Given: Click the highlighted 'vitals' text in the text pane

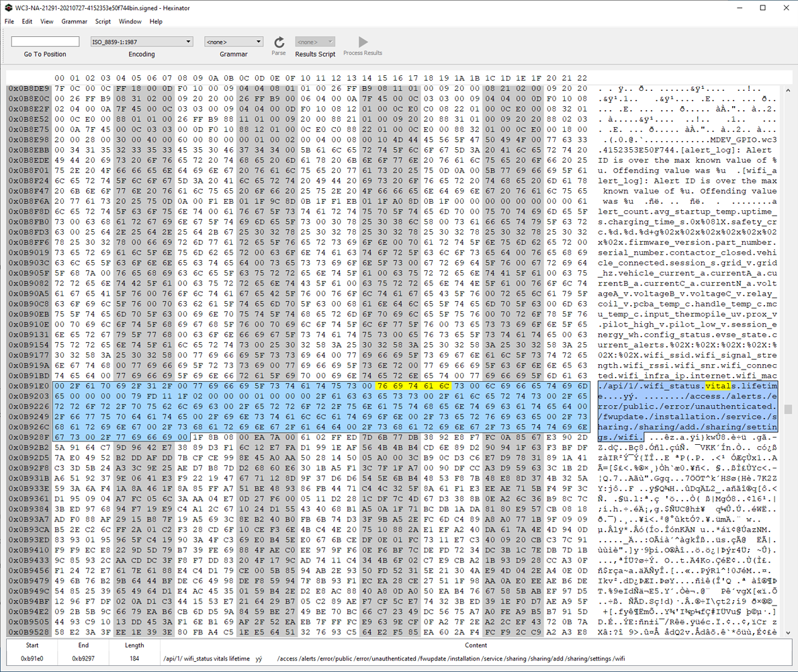Looking at the screenshot, I should pos(718,386).
